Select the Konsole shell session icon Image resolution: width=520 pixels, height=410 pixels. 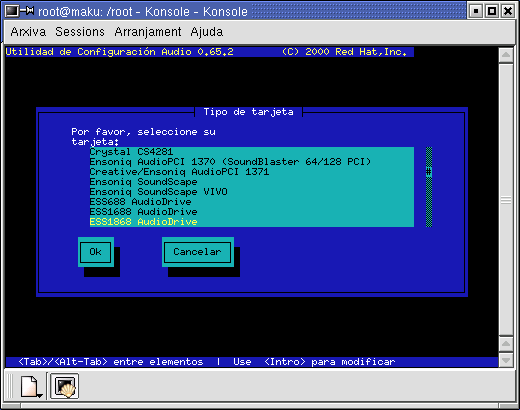[x=65, y=386]
